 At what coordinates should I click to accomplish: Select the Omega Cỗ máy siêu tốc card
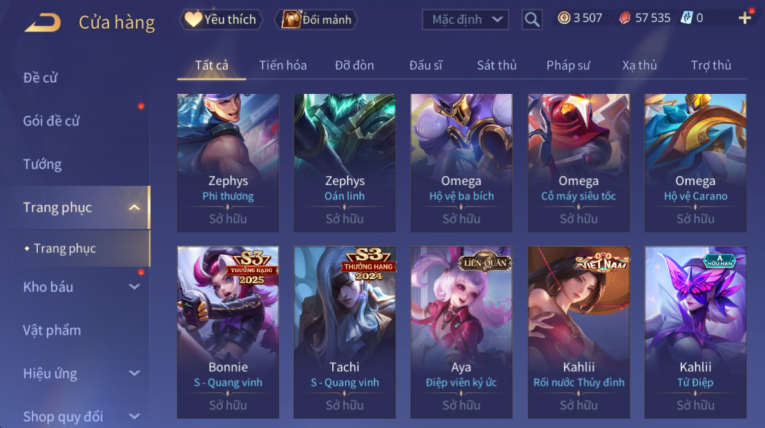[x=579, y=163]
